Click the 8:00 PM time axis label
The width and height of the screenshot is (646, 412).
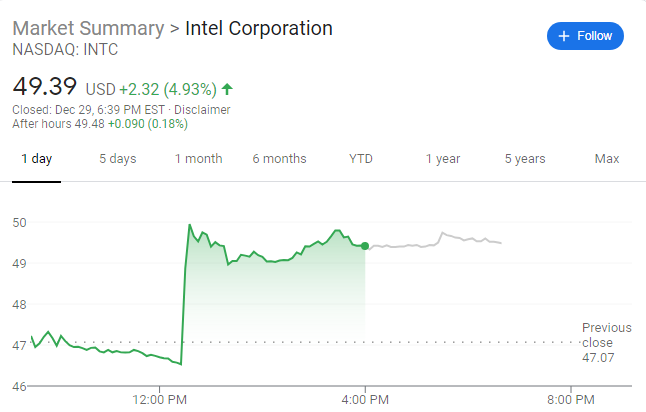pos(571,401)
